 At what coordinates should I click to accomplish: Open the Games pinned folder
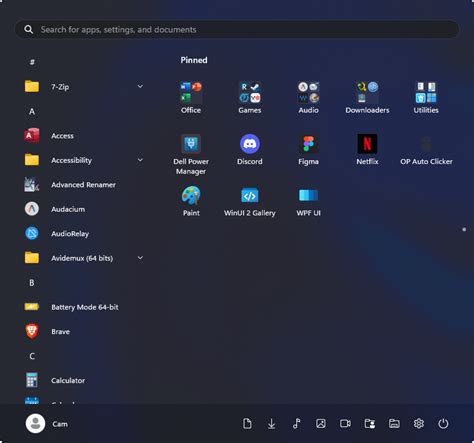pyautogui.click(x=250, y=98)
